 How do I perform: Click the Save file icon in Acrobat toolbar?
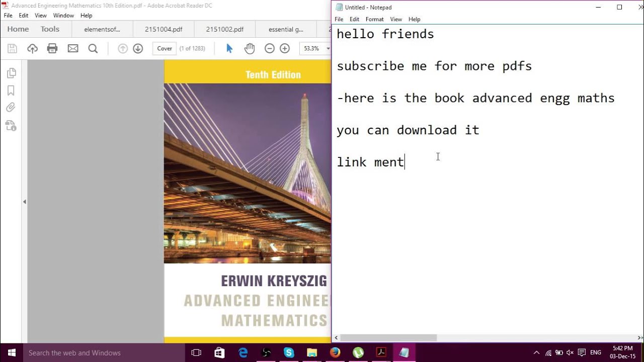click(x=12, y=48)
